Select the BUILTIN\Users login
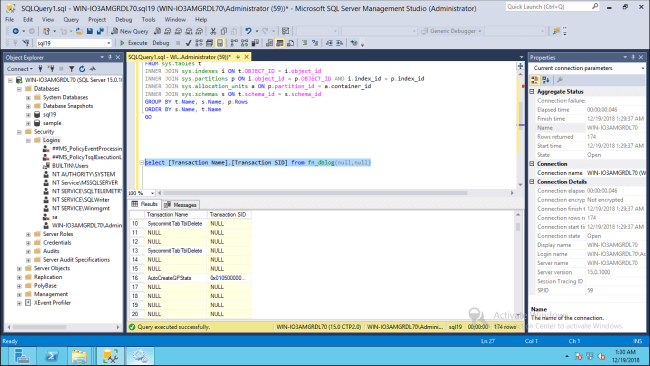650x366 pixels. tap(70, 166)
